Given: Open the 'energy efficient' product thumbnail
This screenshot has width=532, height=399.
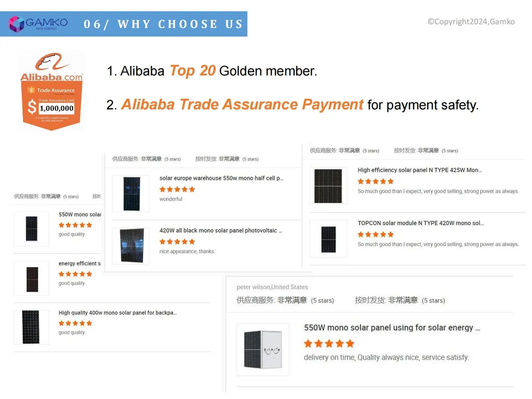Looking at the screenshot, I should coord(32,279).
